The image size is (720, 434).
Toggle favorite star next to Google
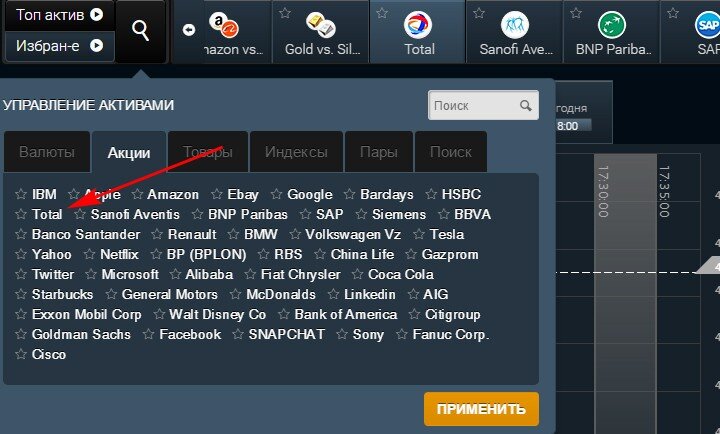[276, 194]
